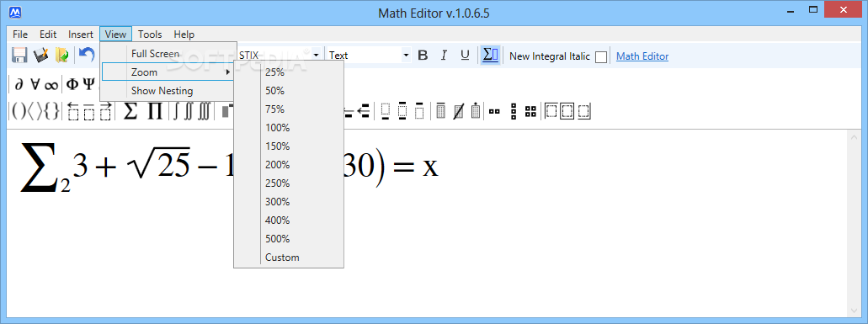Open the Help menu
The image size is (868, 324).
pos(184,35)
